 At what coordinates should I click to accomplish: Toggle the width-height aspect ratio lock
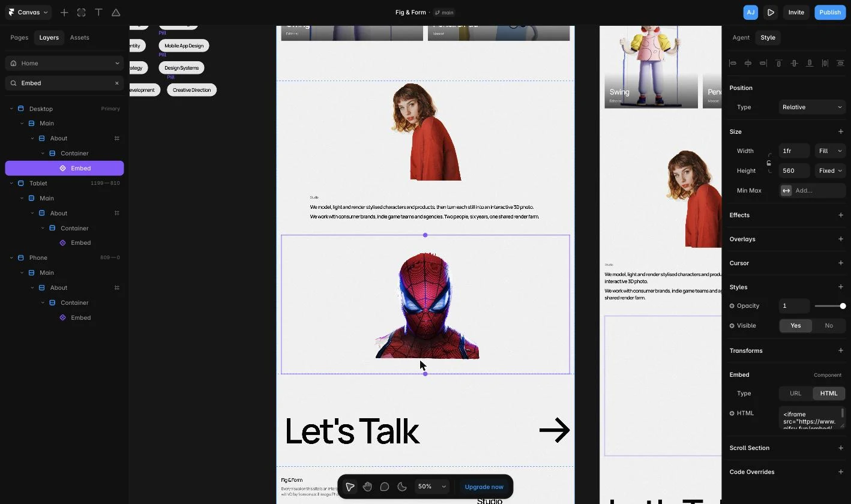tap(769, 163)
